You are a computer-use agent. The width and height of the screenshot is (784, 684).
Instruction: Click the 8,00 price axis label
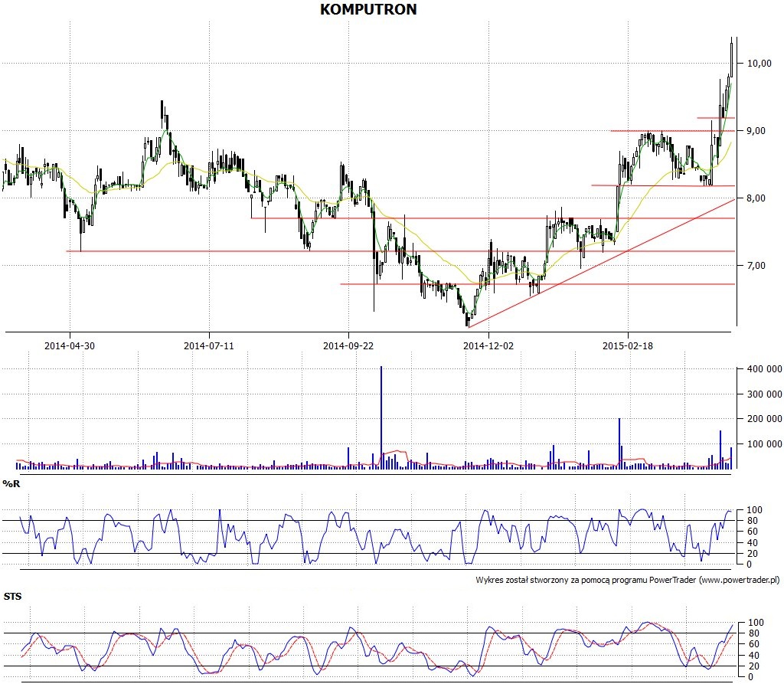[x=756, y=198]
